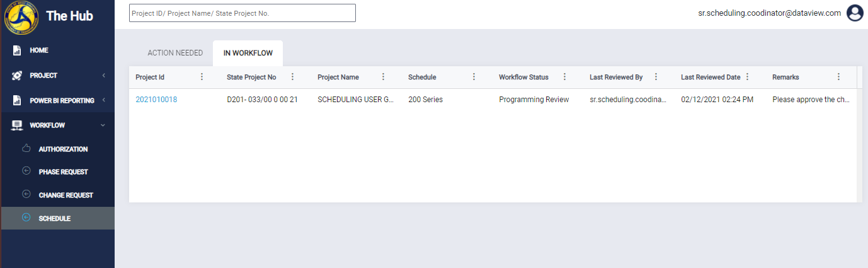
Task: Open project 2021010018 link
Action: click(x=156, y=100)
